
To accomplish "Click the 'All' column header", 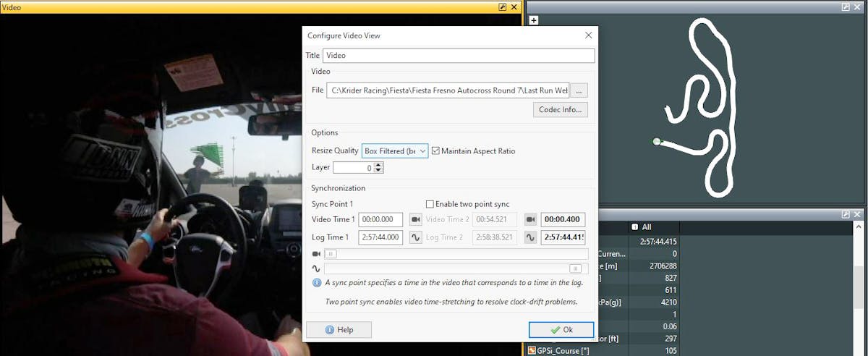I will [x=646, y=227].
